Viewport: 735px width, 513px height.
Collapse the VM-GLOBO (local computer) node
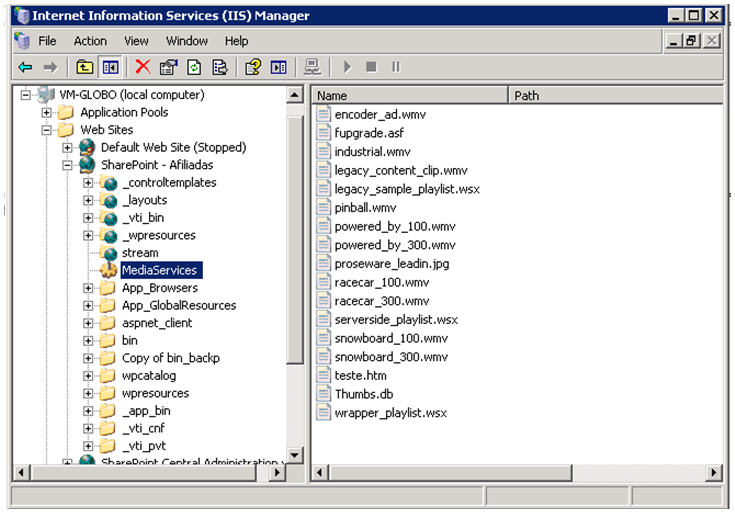25,95
